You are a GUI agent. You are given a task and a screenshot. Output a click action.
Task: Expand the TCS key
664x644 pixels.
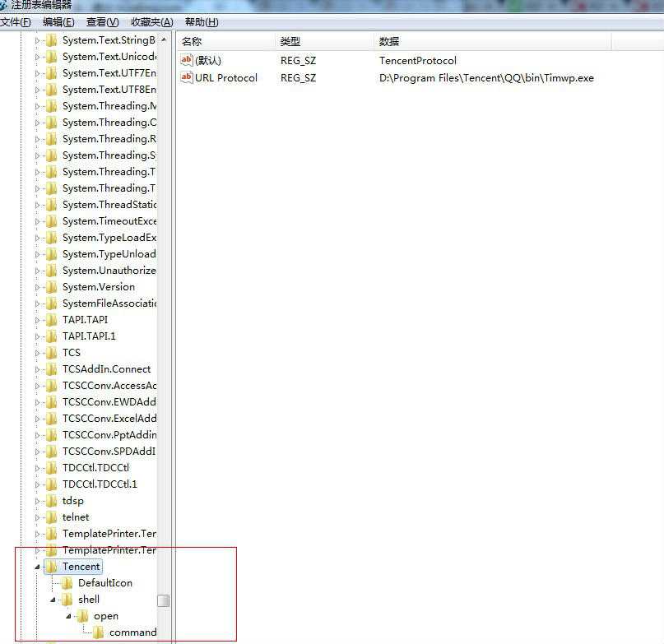[x=37, y=353]
